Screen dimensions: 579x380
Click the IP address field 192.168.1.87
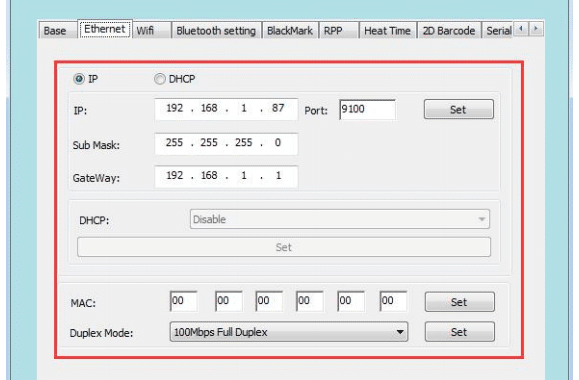226,109
